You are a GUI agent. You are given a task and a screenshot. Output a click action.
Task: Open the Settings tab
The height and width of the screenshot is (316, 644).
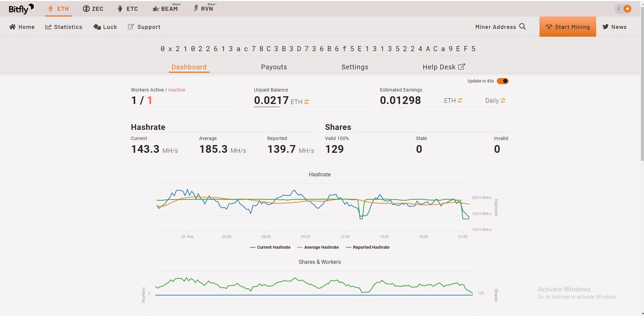coord(355,67)
